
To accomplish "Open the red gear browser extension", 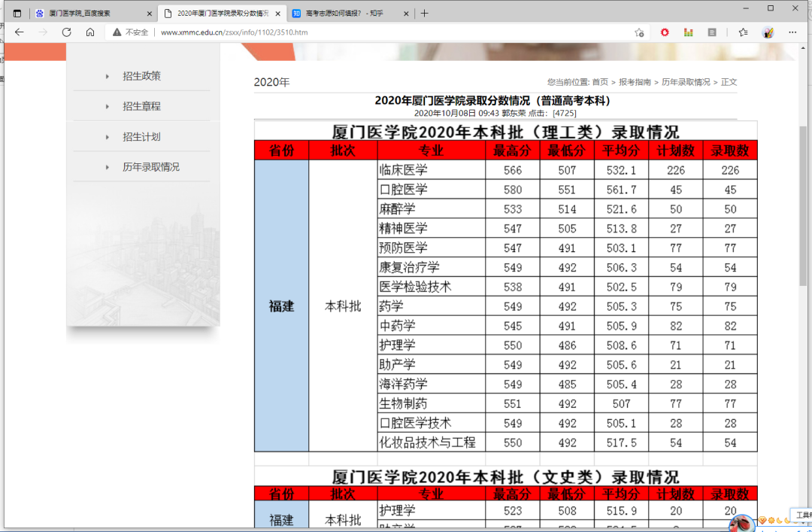I will [x=663, y=32].
